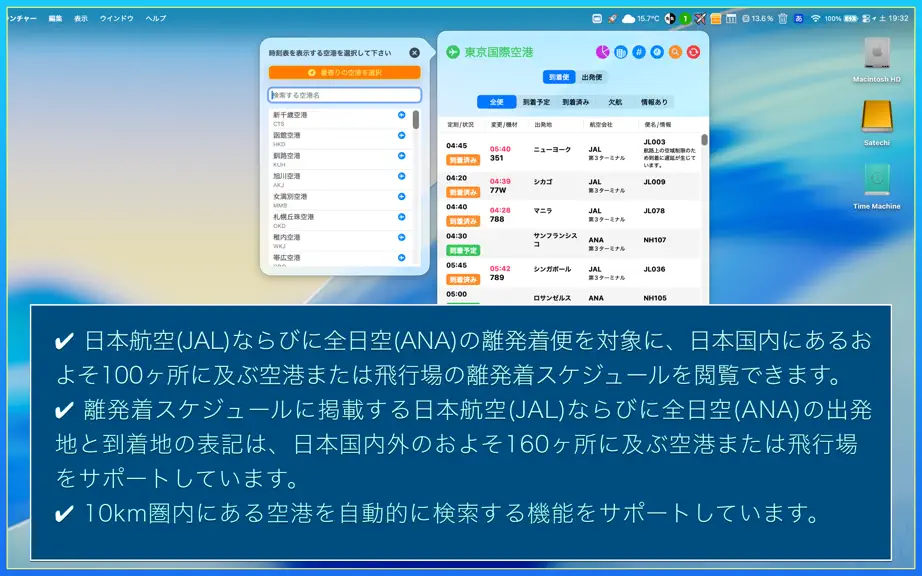Select 函館空港 using its blue arrow icon
The width and height of the screenshot is (922, 576).
[x=402, y=135]
